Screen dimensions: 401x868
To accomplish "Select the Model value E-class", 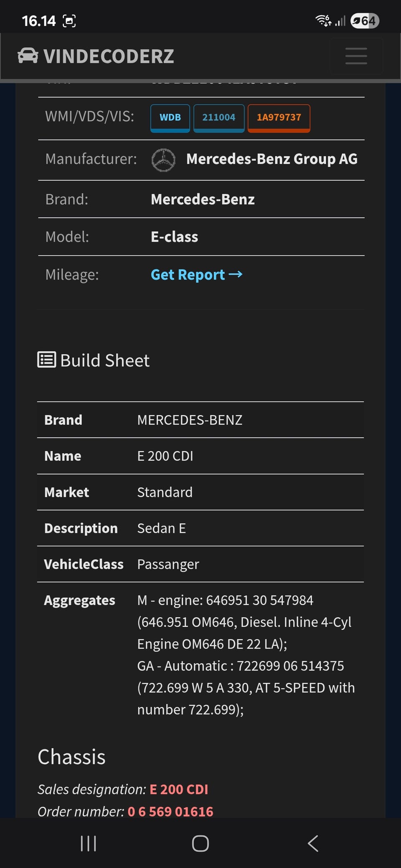I will pyautogui.click(x=174, y=237).
